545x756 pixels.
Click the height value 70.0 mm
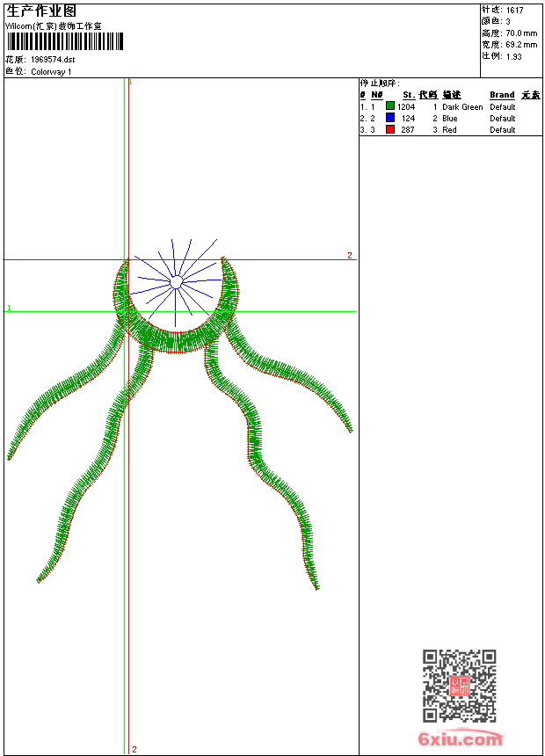tap(521, 33)
